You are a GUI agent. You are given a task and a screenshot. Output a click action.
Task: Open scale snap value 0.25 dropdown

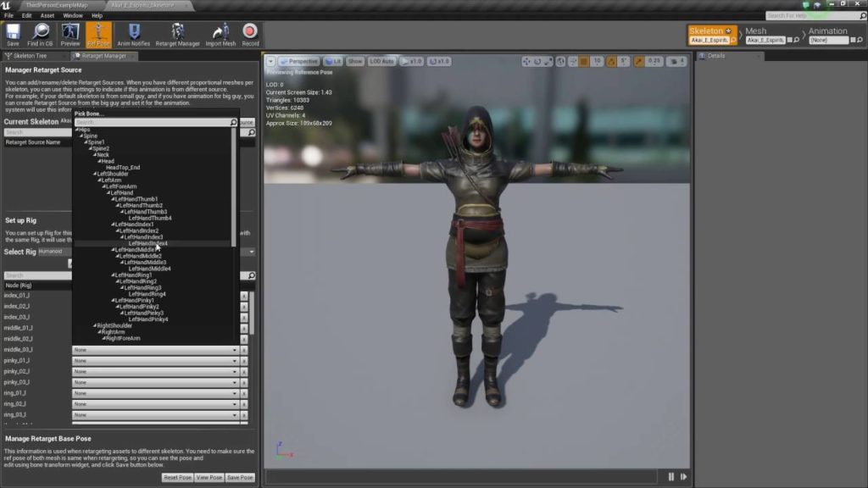point(654,61)
